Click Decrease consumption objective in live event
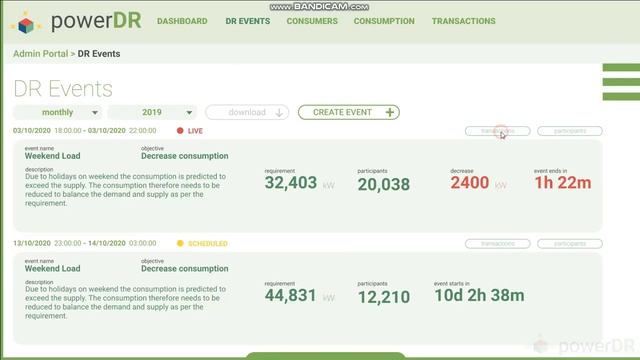This screenshot has width=640, height=360. 185,156
